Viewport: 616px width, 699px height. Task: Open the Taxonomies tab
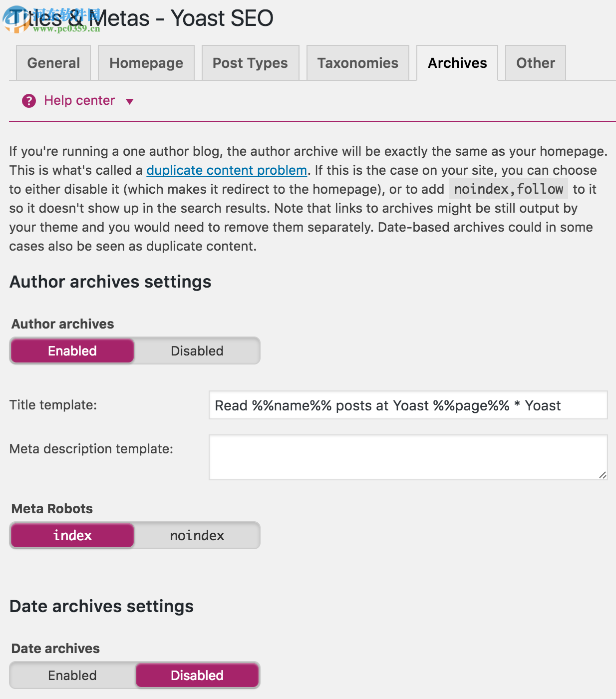click(x=357, y=63)
